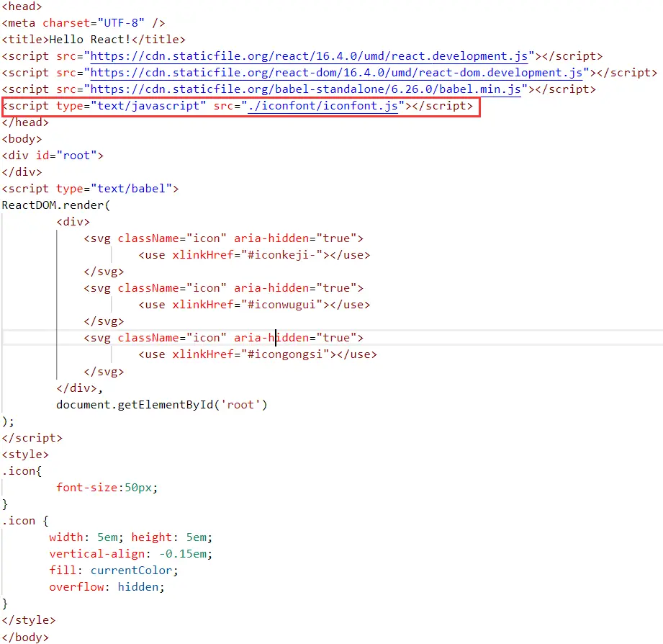Click the charset "UTF-8" value
Image resolution: width=663 pixels, height=644 pixels.
pyautogui.click(x=121, y=23)
